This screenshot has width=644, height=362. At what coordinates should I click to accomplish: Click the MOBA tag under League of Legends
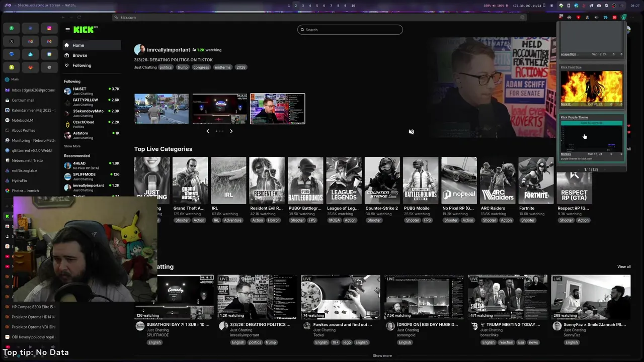(334, 220)
